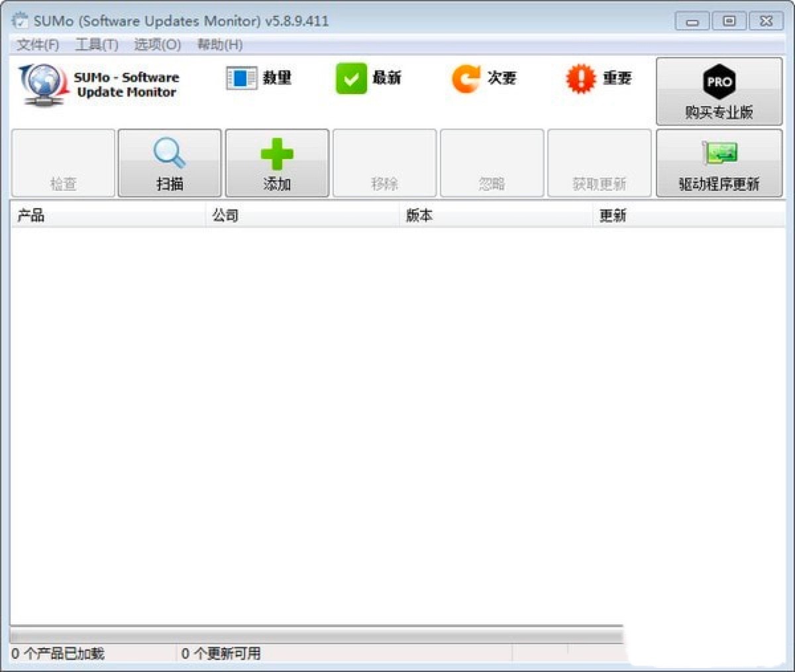Open the 帮助(H) menu
This screenshot has width=795, height=672.
click(220, 44)
